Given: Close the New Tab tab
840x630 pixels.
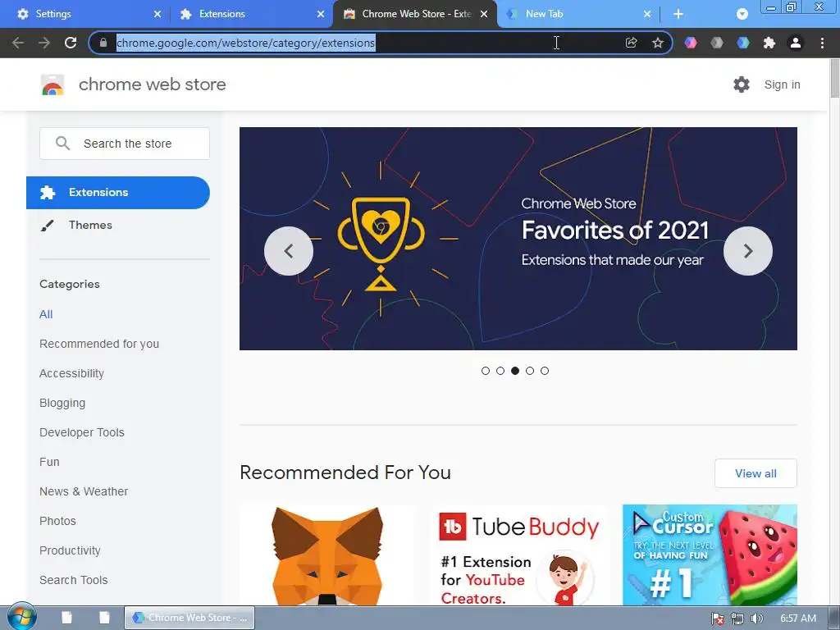Looking at the screenshot, I should tap(647, 14).
